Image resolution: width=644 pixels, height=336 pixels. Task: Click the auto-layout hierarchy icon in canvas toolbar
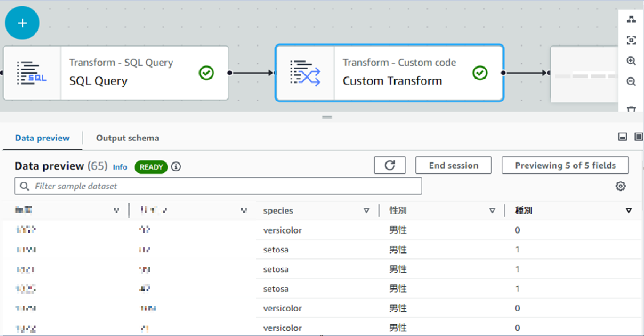click(631, 19)
